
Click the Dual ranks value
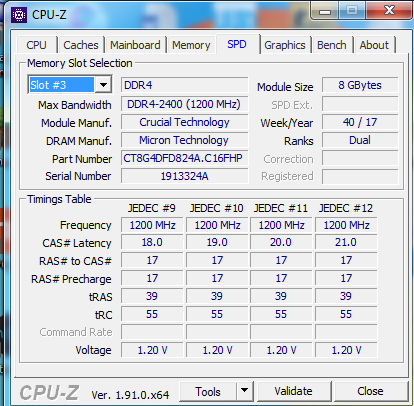tap(360, 140)
